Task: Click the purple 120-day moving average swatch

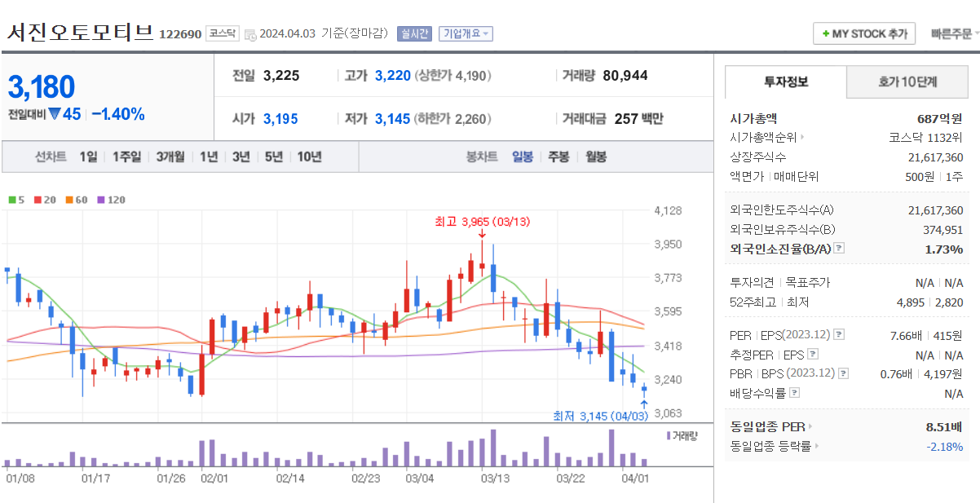Action: (x=100, y=200)
